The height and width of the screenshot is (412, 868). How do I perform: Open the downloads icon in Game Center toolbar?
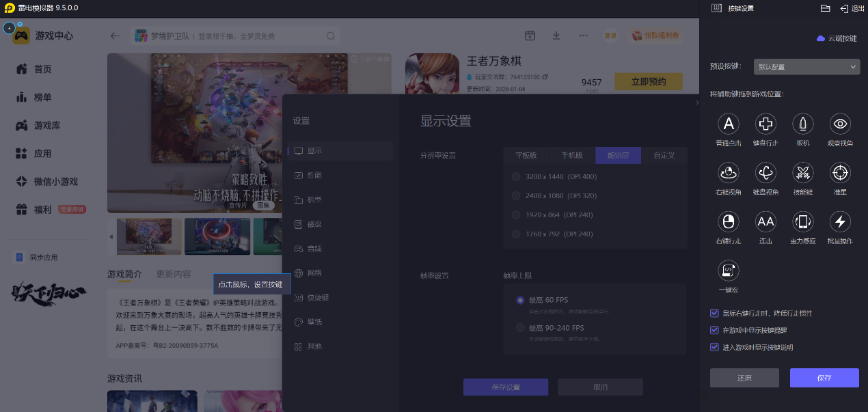click(556, 36)
